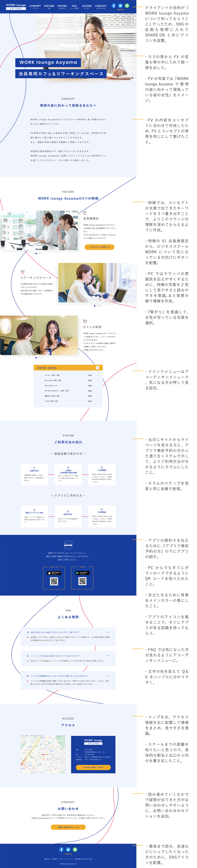Click the Twitter icon in the footer
197x868 pixels.
tap(68, 849)
